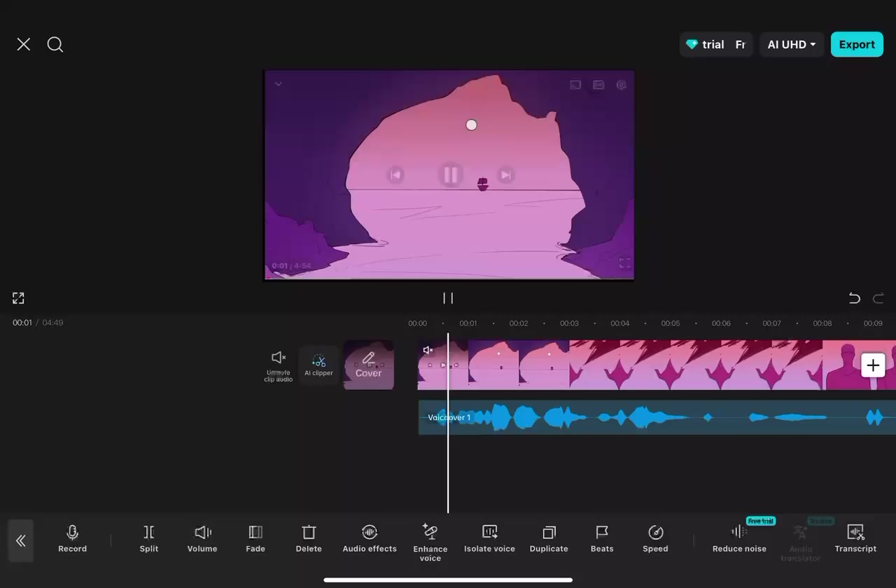
Task: Choose the Split tool
Action: click(x=149, y=539)
